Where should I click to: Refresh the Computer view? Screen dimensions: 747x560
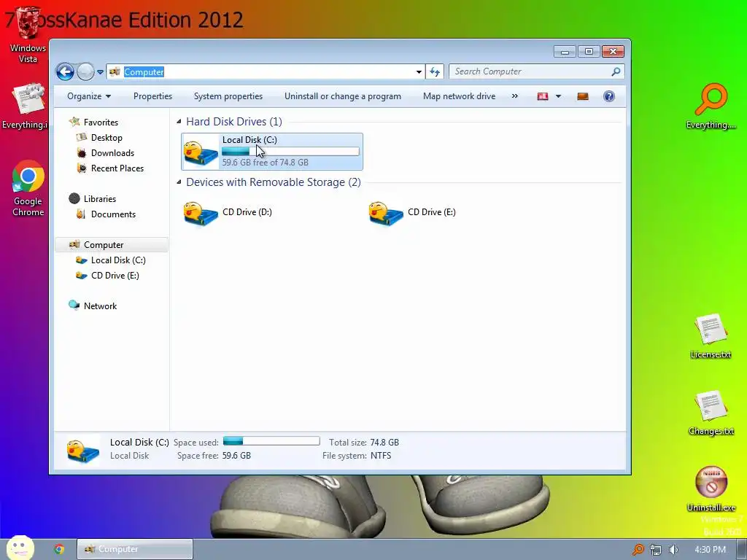click(x=435, y=72)
